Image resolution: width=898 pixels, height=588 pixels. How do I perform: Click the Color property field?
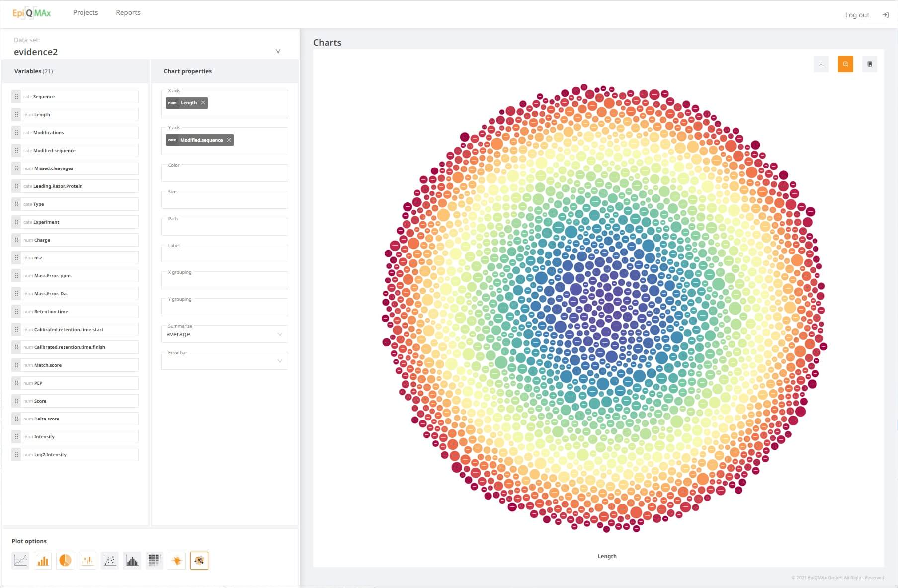[225, 173]
